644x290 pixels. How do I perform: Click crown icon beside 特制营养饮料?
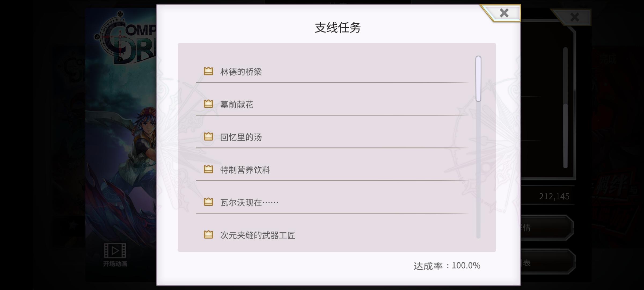(x=208, y=169)
